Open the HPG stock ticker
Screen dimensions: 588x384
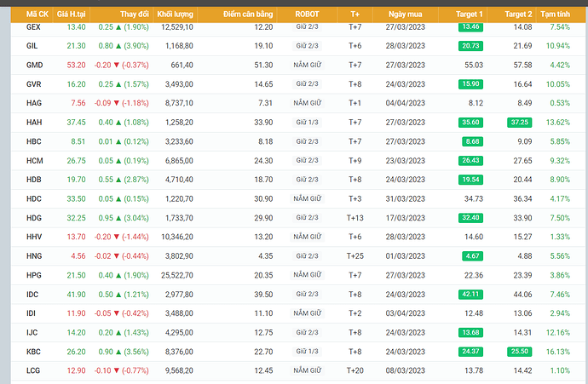[34, 275]
